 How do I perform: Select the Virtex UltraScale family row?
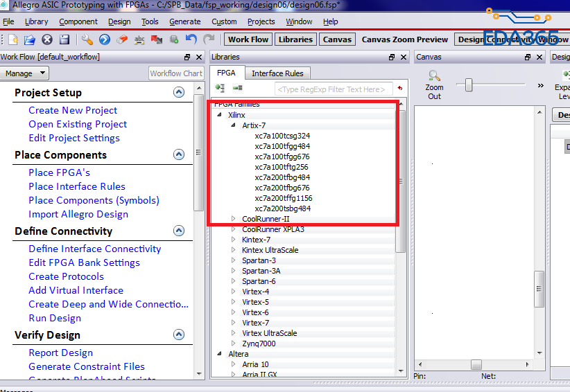coord(269,333)
